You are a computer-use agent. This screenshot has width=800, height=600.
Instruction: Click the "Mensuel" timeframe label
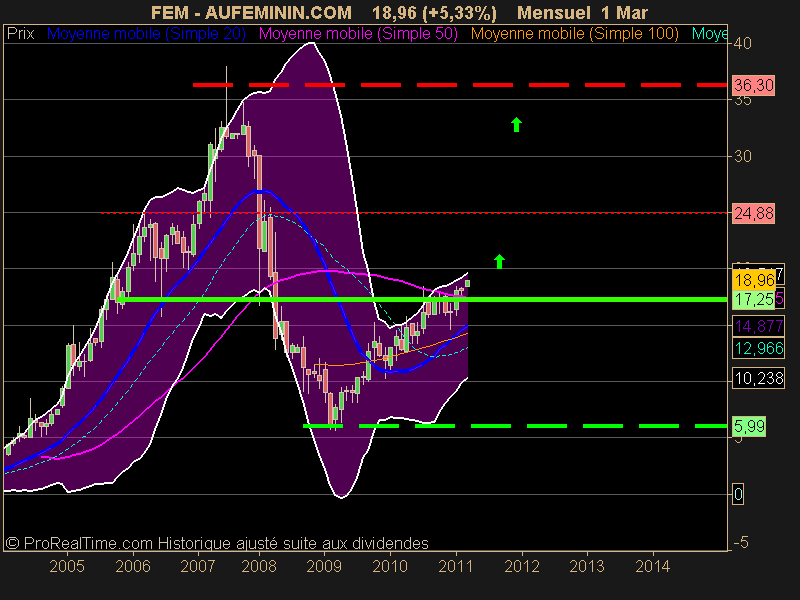tap(554, 12)
